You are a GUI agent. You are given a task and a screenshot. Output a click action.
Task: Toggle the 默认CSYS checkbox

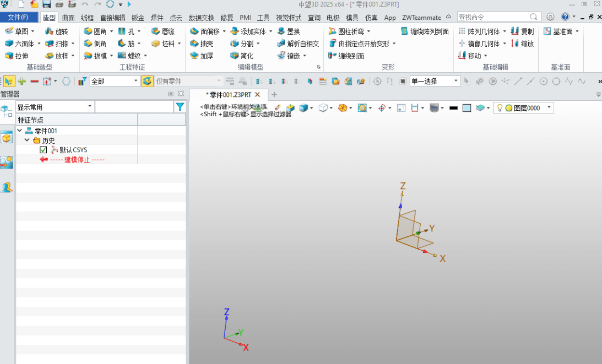pyautogui.click(x=43, y=150)
